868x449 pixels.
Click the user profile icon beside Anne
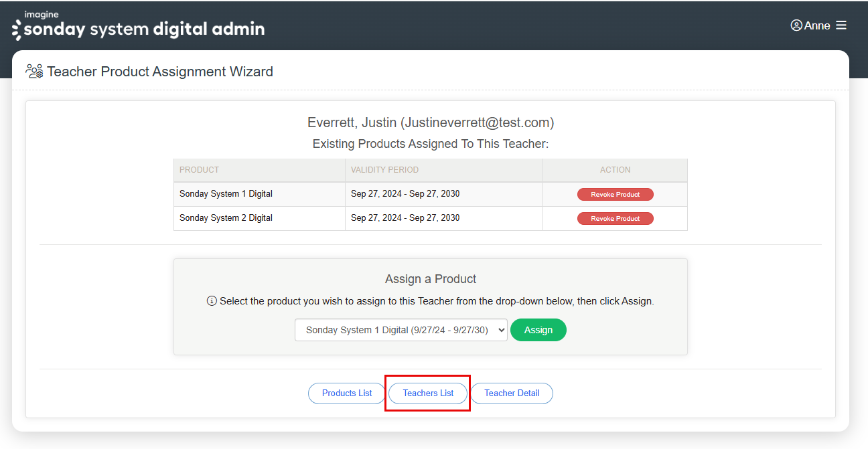(x=796, y=25)
